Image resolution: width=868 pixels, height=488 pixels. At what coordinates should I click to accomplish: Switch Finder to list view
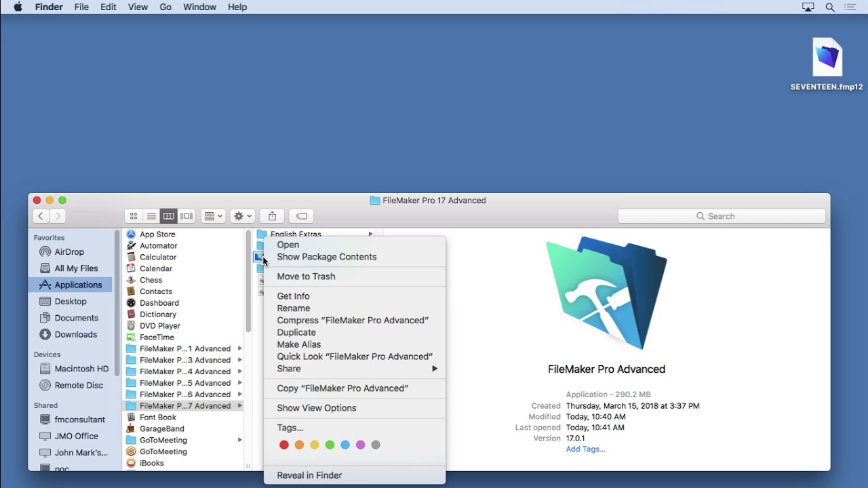(x=151, y=216)
